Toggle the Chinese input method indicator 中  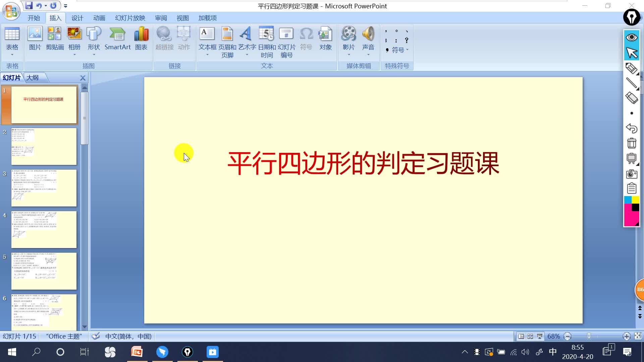pos(553,352)
